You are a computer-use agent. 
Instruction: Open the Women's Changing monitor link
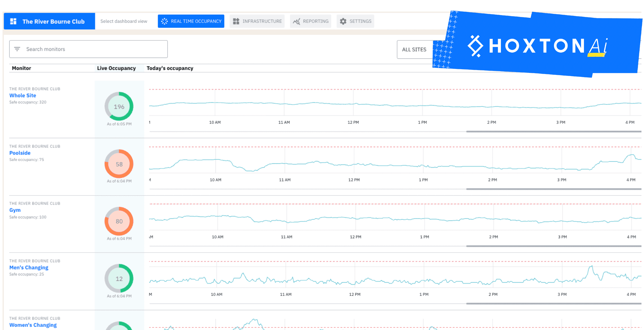pos(33,325)
